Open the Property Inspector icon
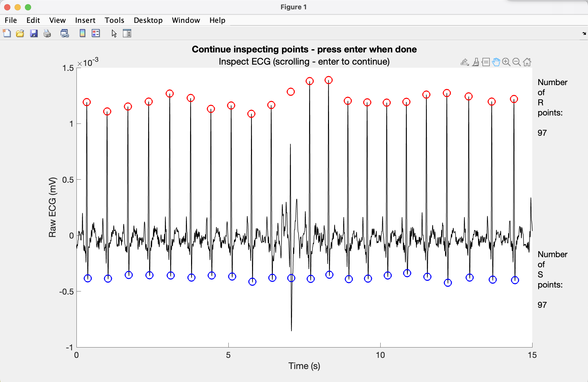588x382 pixels. coord(127,33)
